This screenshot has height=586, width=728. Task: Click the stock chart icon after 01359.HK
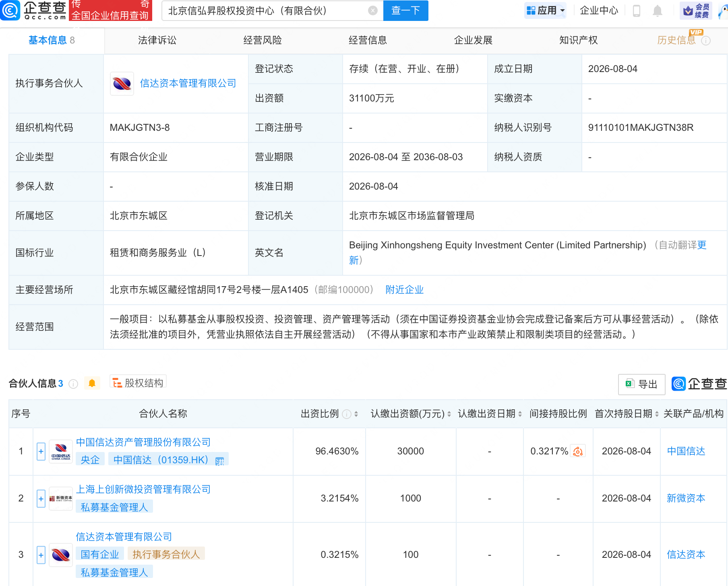tap(220, 461)
